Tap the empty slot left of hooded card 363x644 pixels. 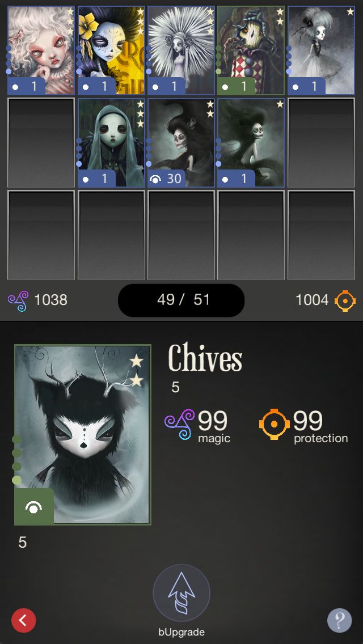tap(41, 143)
